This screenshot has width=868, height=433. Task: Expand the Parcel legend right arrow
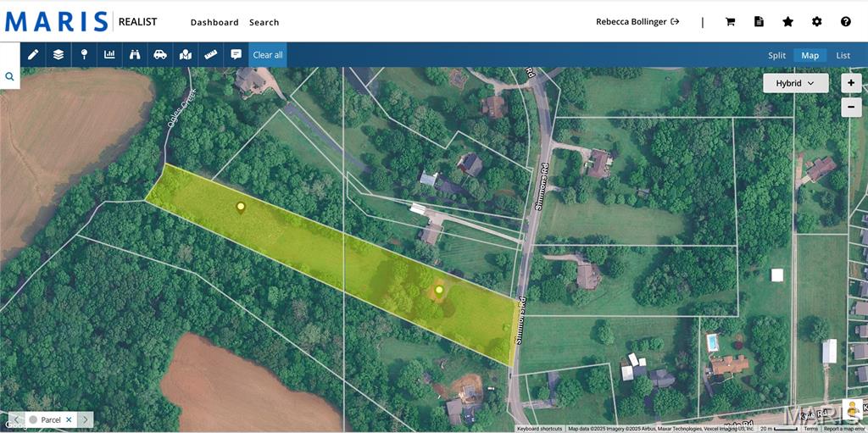(85, 419)
